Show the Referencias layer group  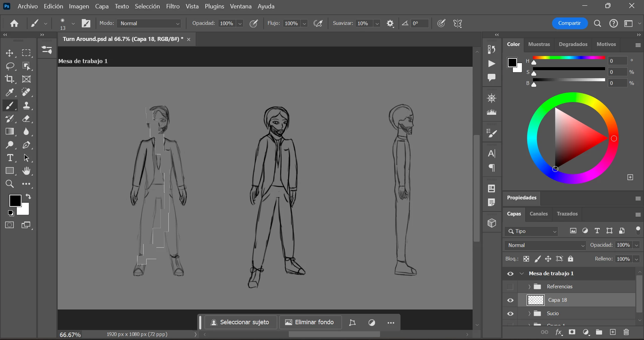click(510, 287)
